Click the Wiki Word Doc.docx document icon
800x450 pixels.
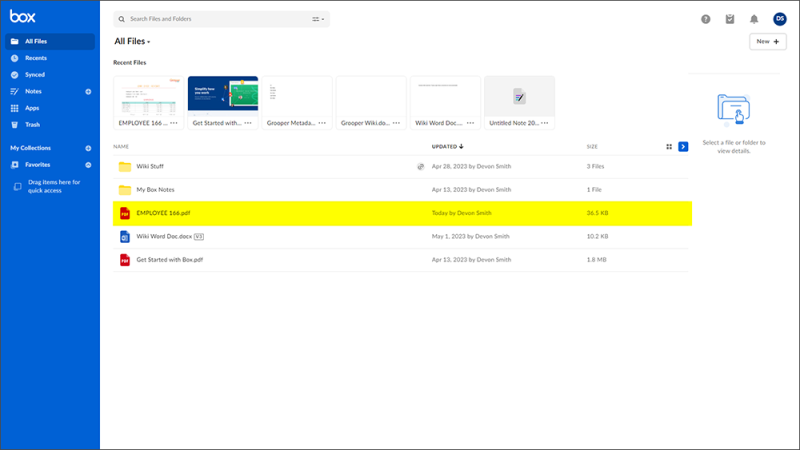pyautogui.click(x=124, y=237)
